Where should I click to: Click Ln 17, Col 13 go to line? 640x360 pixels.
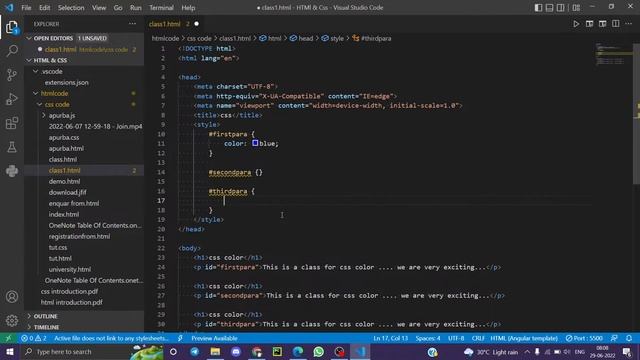390,338
